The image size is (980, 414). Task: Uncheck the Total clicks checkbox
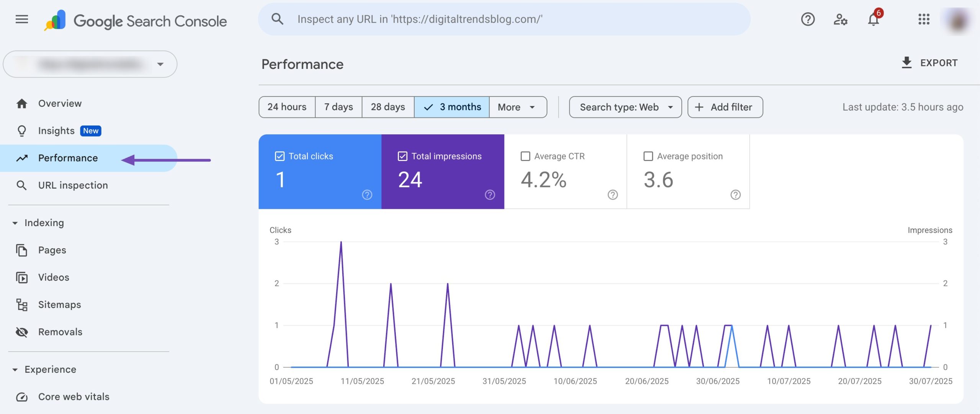click(x=280, y=156)
